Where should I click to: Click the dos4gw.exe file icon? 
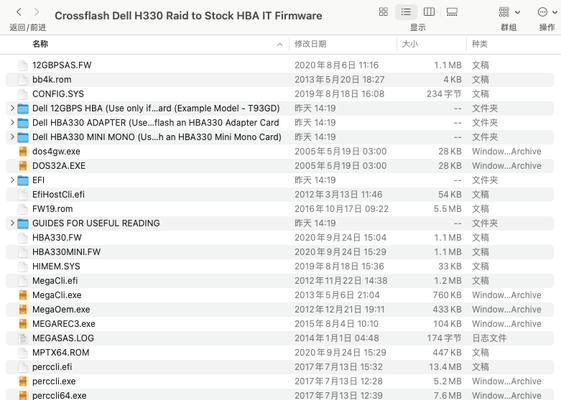(x=23, y=151)
